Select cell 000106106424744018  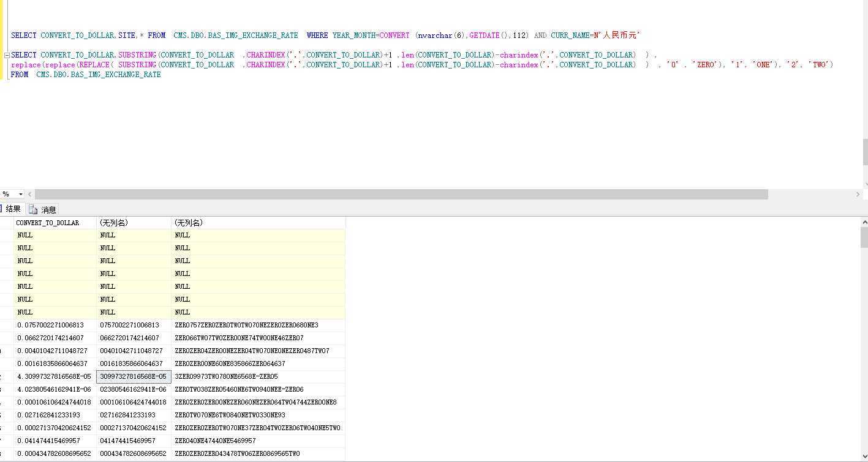134,402
